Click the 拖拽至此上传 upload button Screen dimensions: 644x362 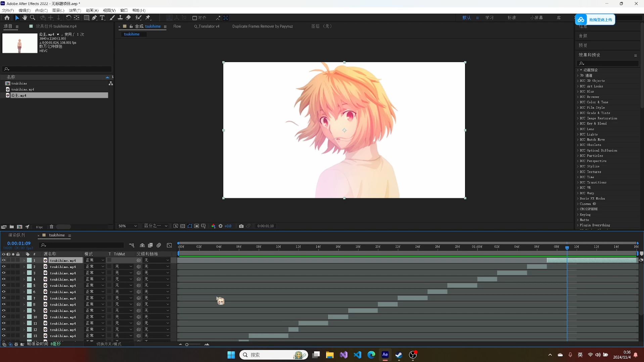[595, 19]
